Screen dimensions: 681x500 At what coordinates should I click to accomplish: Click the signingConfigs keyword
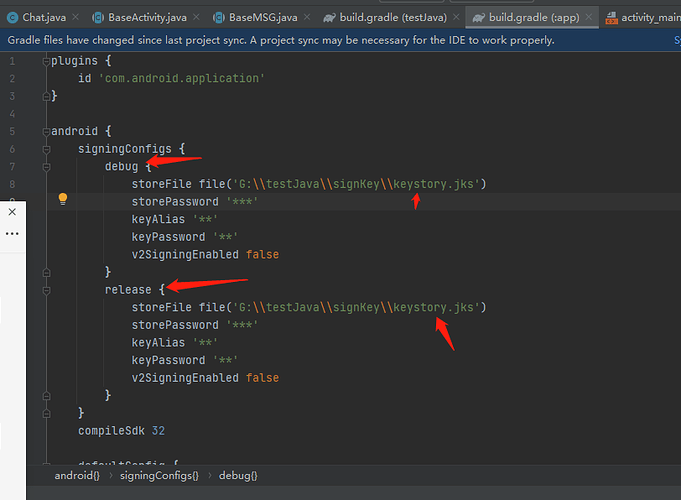point(125,149)
